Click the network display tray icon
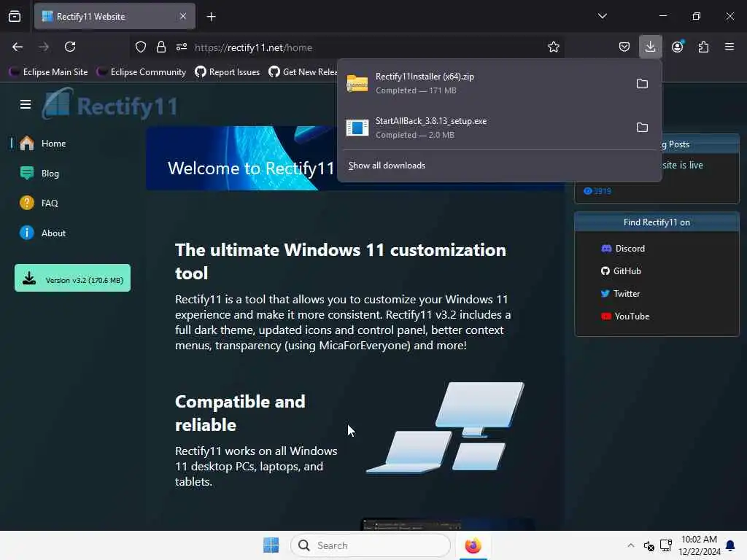 [666, 545]
